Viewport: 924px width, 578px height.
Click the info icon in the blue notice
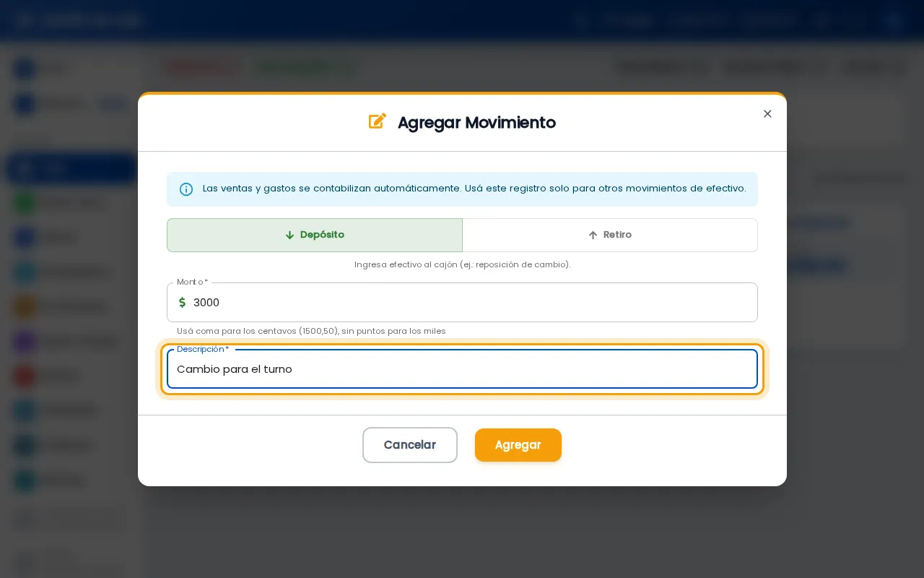pyautogui.click(x=186, y=189)
